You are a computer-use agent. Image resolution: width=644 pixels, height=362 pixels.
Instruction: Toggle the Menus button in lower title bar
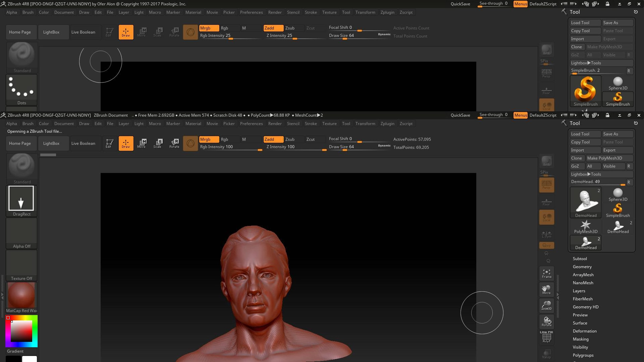pos(521,115)
